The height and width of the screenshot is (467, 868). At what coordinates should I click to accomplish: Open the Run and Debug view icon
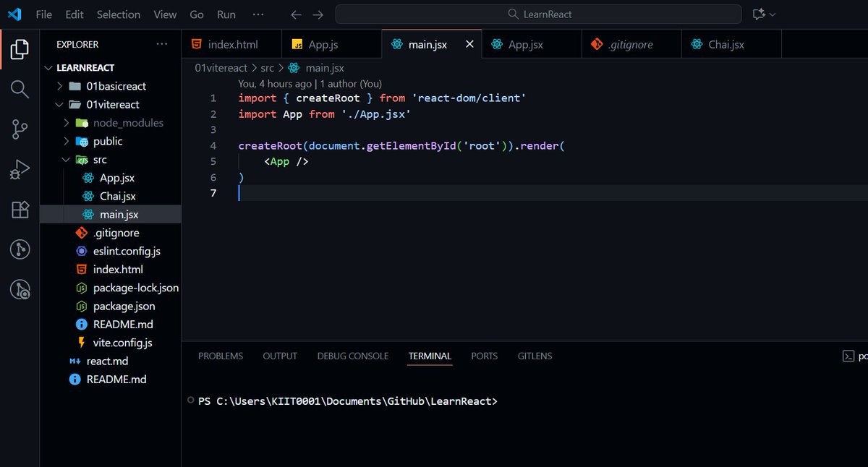(20, 170)
